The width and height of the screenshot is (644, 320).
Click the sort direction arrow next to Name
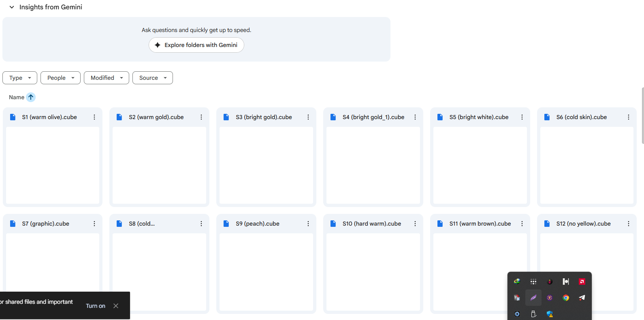point(31,97)
